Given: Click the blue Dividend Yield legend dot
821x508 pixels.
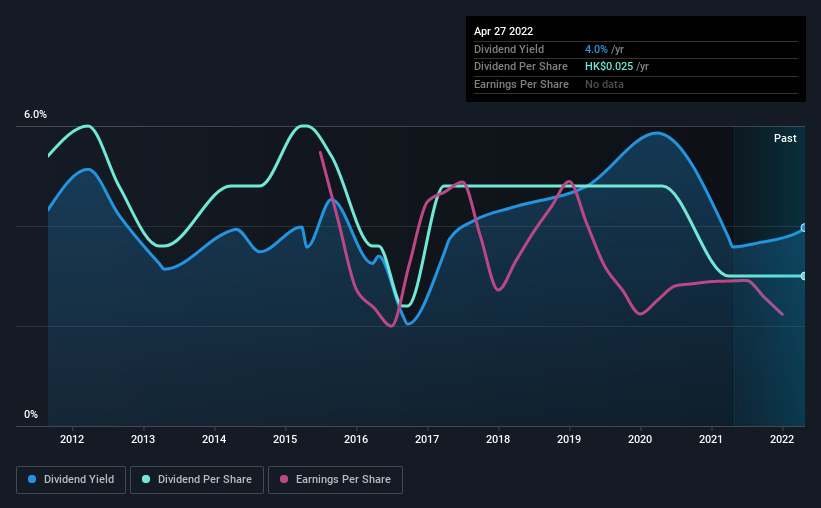Looking at the screenshot, I should [x=32, y=479].
